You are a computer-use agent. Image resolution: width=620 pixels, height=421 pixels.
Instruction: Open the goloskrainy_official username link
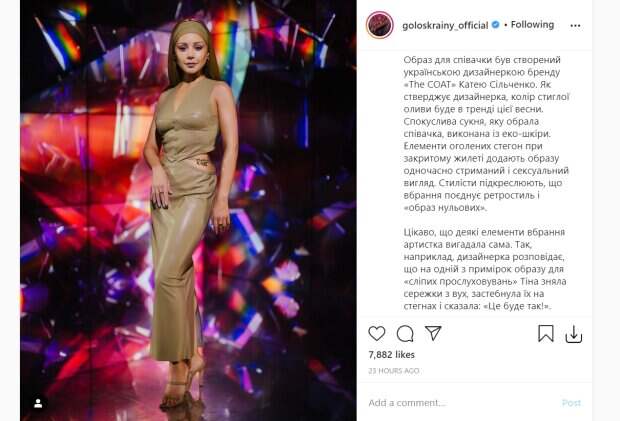445,25
